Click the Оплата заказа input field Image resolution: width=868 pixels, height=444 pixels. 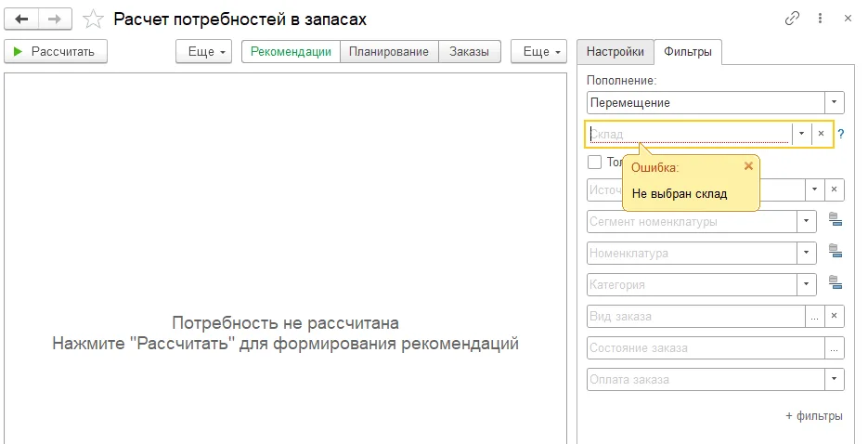point(706,379)
